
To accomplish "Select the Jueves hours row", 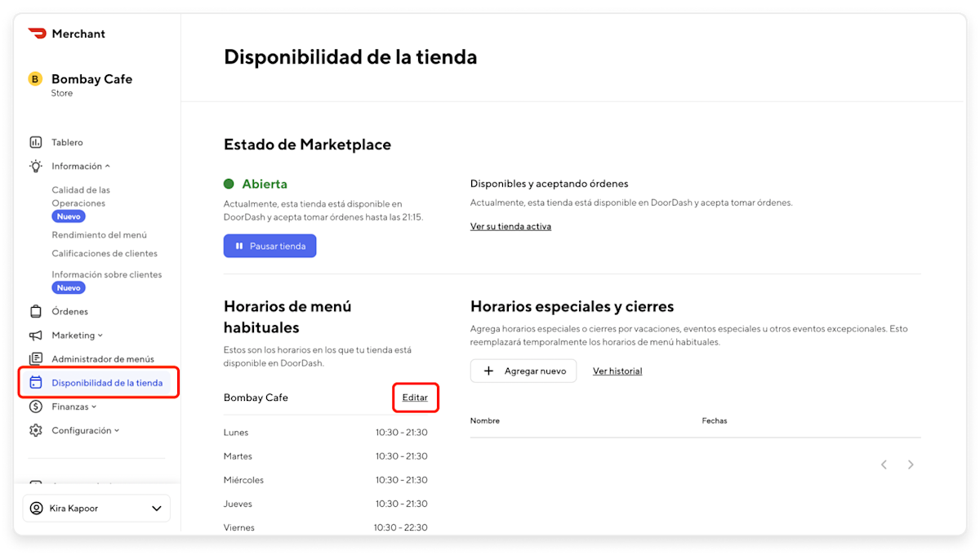I will [326, 504].
